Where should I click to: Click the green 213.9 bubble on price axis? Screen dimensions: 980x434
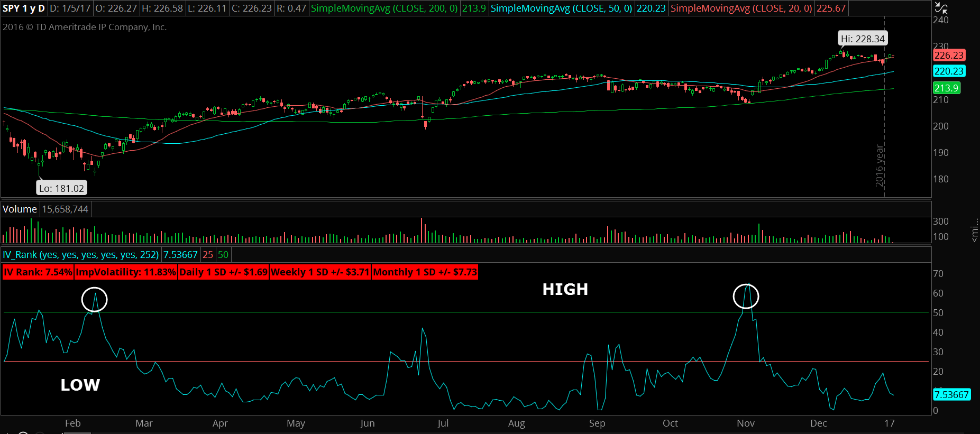click(946, 88)
